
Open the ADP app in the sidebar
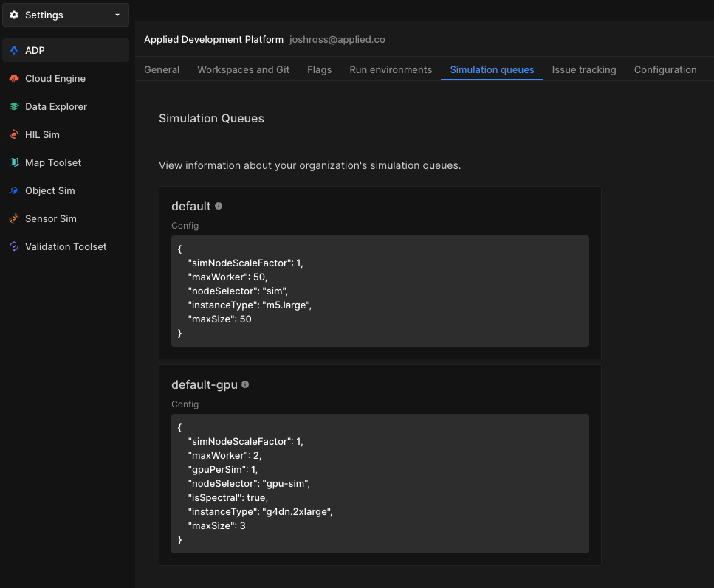coord(33,50)
